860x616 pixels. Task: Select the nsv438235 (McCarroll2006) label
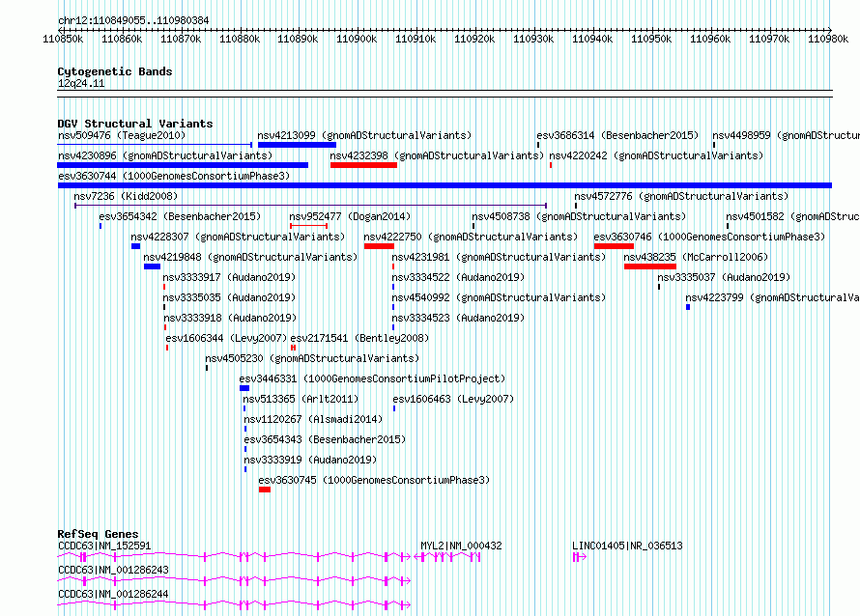tap(696, 257)
